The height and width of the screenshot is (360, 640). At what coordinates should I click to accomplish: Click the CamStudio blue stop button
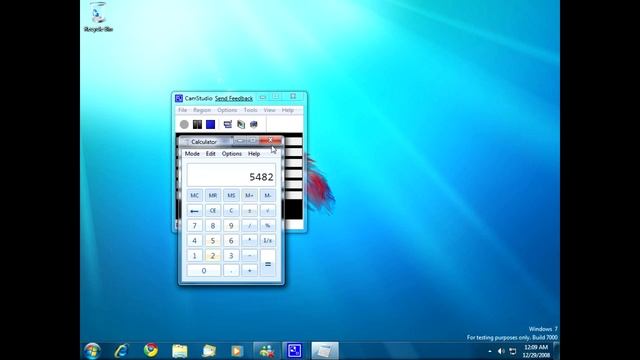coord(210,124)
